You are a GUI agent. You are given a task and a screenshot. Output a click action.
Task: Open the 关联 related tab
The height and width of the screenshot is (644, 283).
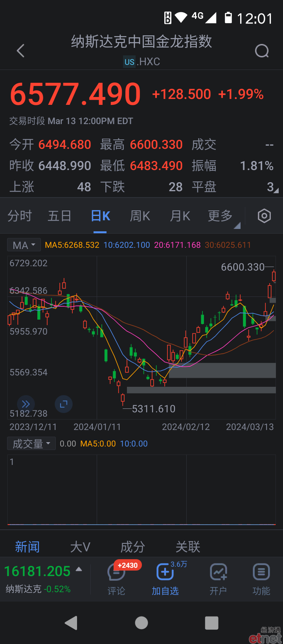(188, 547)
